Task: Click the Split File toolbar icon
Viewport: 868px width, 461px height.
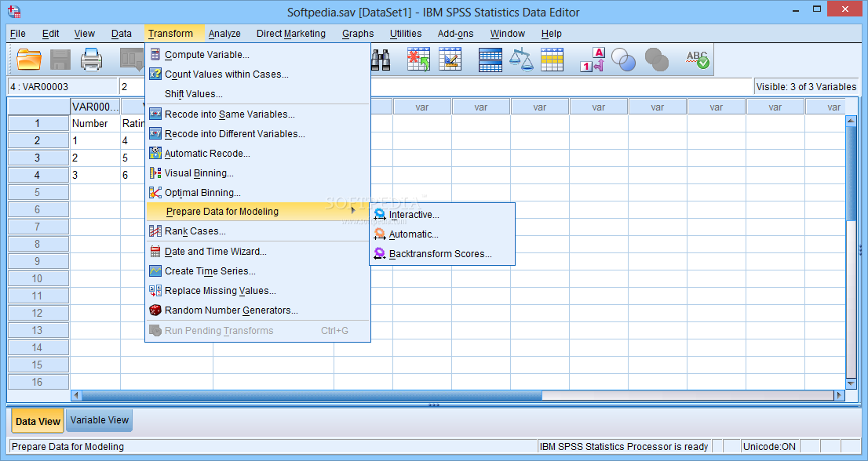Action: pos(491,60)
